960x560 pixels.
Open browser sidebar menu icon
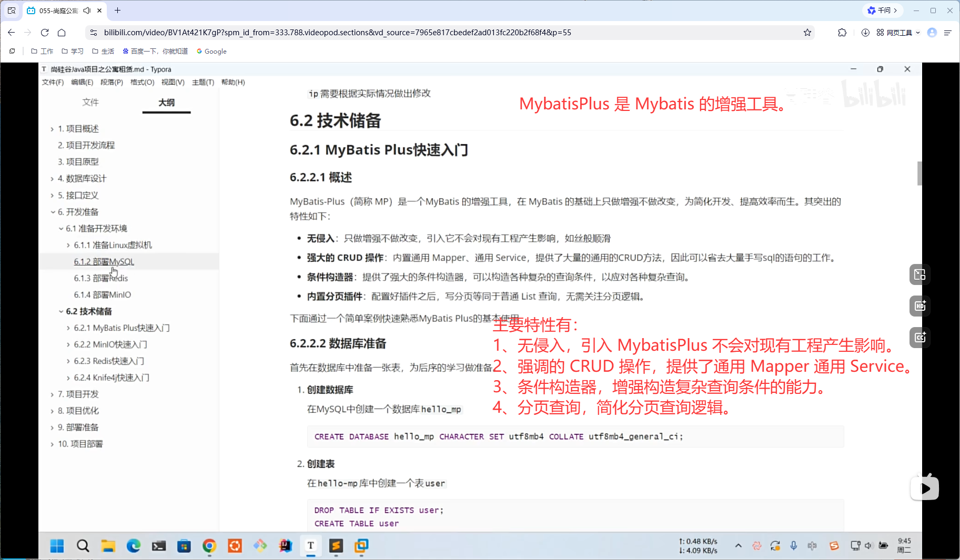pyautogui.click(x=948, y=33)
